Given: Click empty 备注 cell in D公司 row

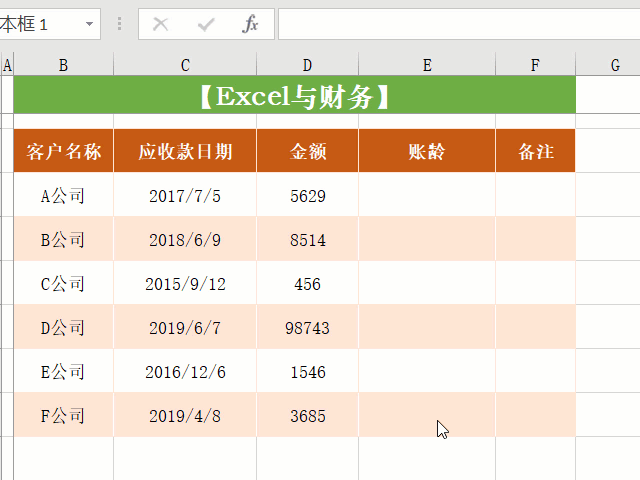Looking at the screenshot, I should [x=536, y=327].
